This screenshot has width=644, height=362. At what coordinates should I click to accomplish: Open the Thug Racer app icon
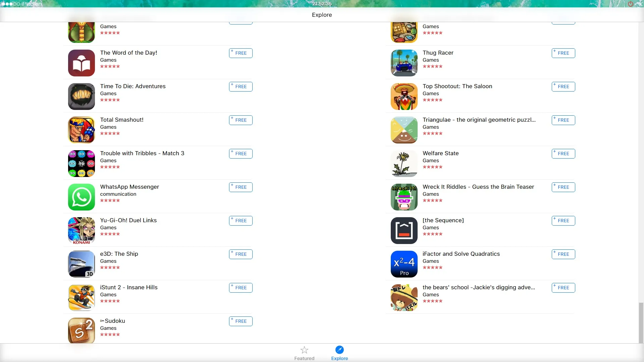pos(404,63)
